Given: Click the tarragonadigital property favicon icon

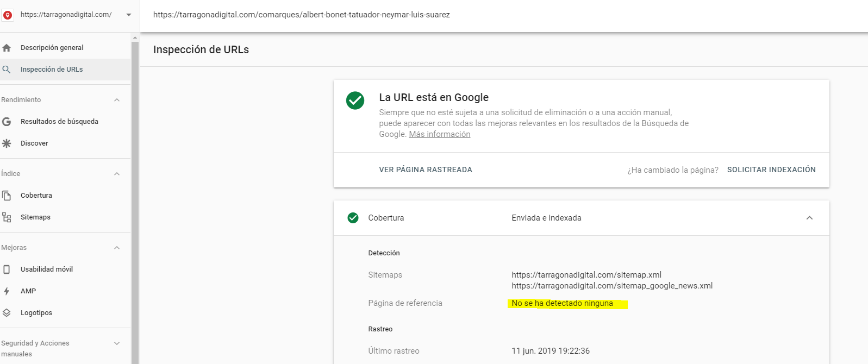Looking at the screenshot, I should [x=7, y=15].
